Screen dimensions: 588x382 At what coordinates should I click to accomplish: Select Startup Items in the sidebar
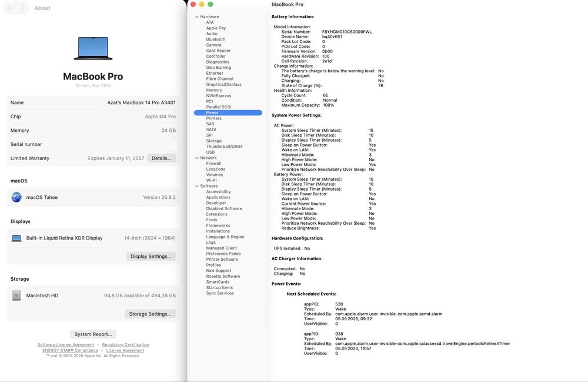point(219,287)
